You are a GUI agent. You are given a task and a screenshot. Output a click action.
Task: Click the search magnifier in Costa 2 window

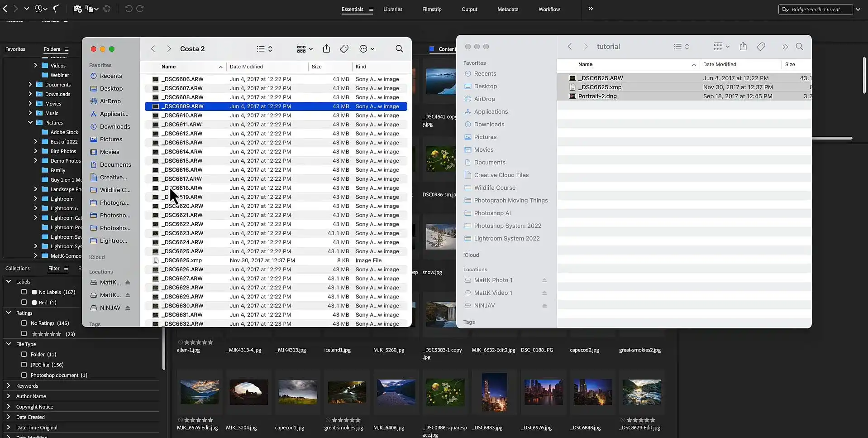pyautogui.click(x=399, y=49)
